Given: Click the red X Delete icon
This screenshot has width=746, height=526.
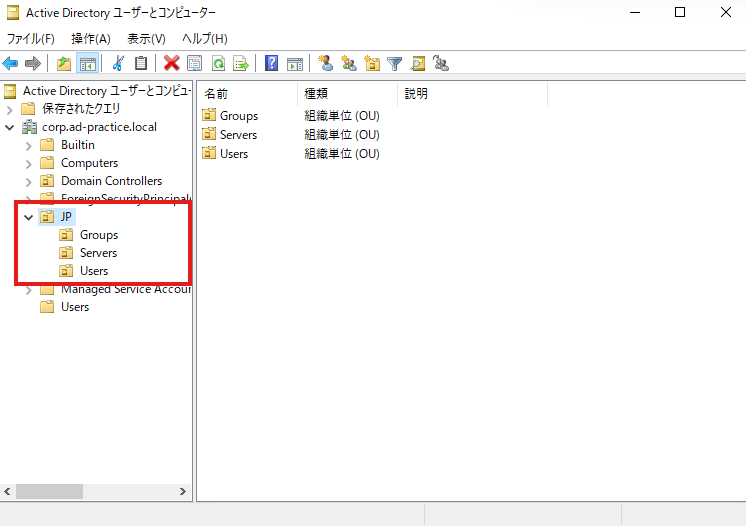Looking at the screenshot, I should (171, 63).
